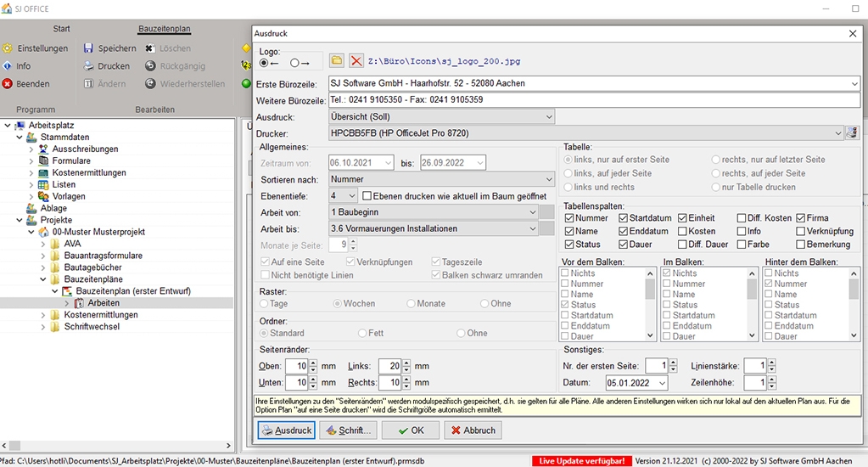Click the Drucken printer icon
The width and height of the screenshot is (868, 467).
point(88,66)
